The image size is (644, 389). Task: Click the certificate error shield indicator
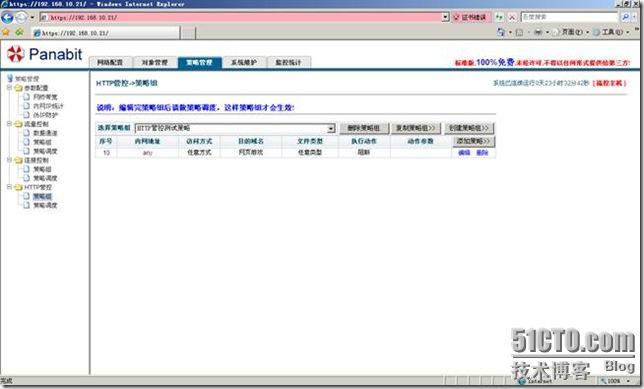(x=470, y=17)
